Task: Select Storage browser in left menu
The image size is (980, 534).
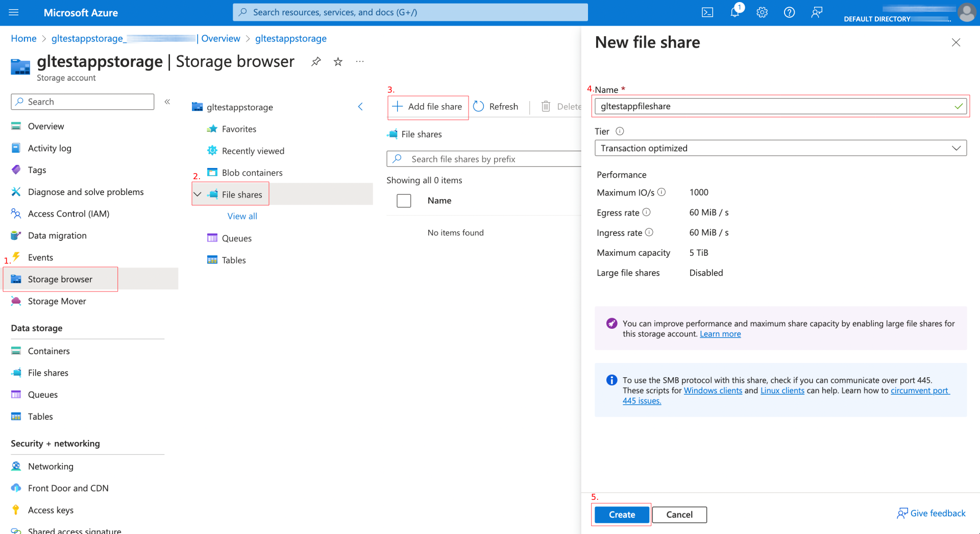Action: (x=91, y=279)
